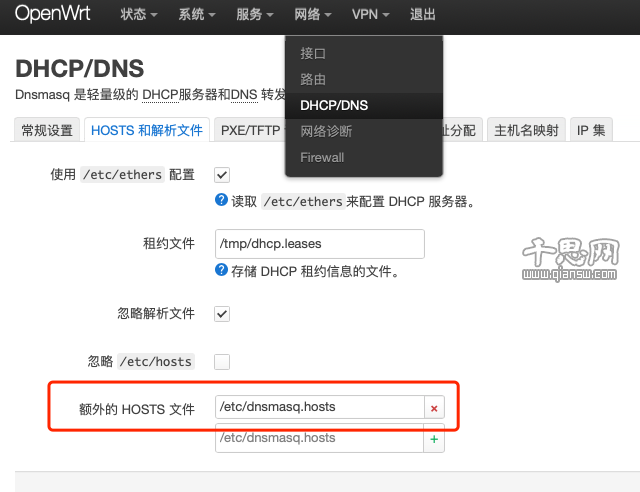Click 退出 to log out
Screen dimensions: 640x492
(x=422, y=14)
